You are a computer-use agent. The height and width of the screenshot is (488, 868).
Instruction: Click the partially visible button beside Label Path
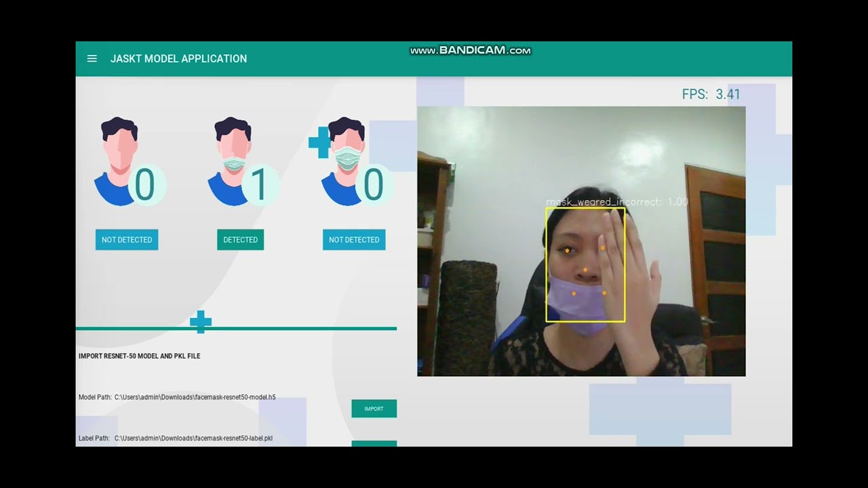[374, 443]
